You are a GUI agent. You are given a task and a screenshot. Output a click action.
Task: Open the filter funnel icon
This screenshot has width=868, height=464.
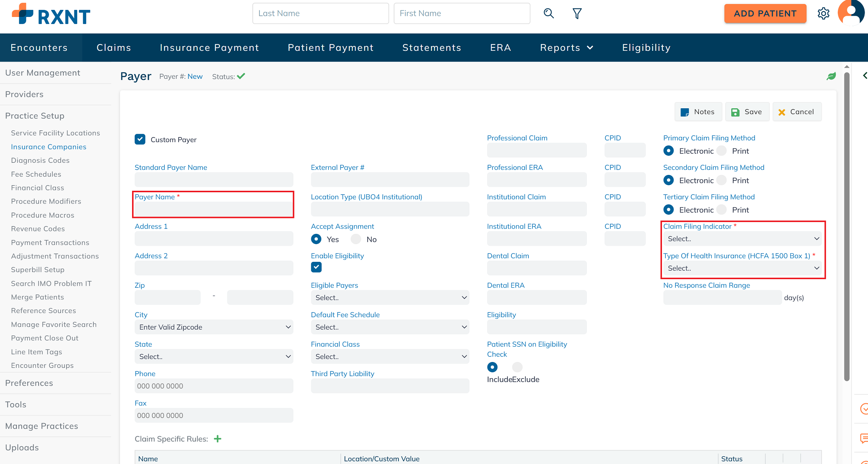point(577,14)
